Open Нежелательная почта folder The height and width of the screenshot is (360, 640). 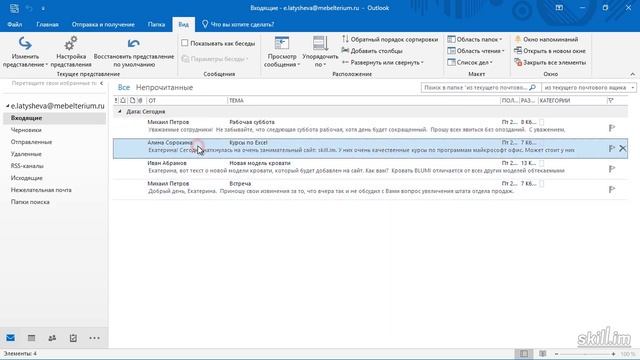pos(41,190)
